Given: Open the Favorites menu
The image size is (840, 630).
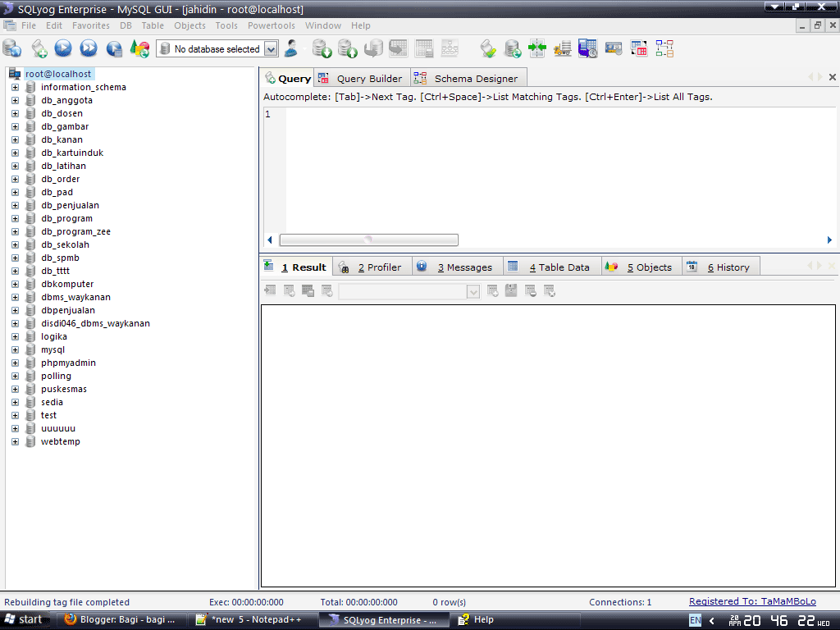Looking at the screenshot, I should coord(90,25).
